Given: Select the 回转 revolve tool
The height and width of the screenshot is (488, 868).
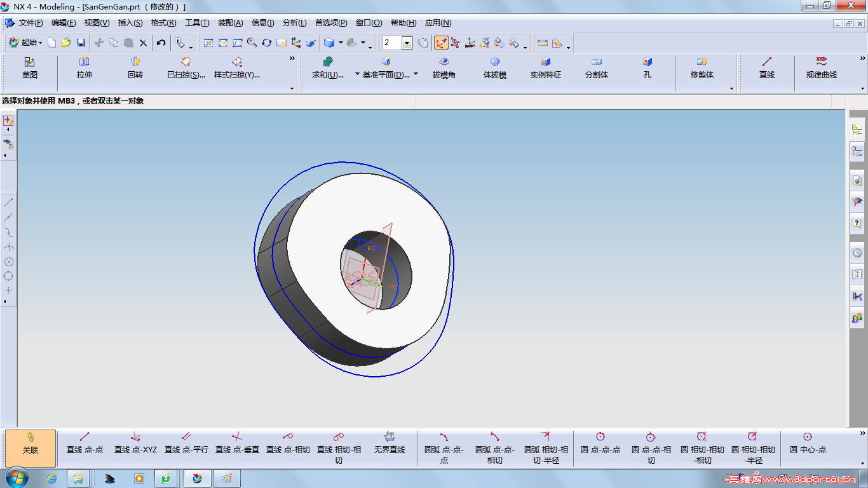Looking at the screenshot, I should coord(135,69).
